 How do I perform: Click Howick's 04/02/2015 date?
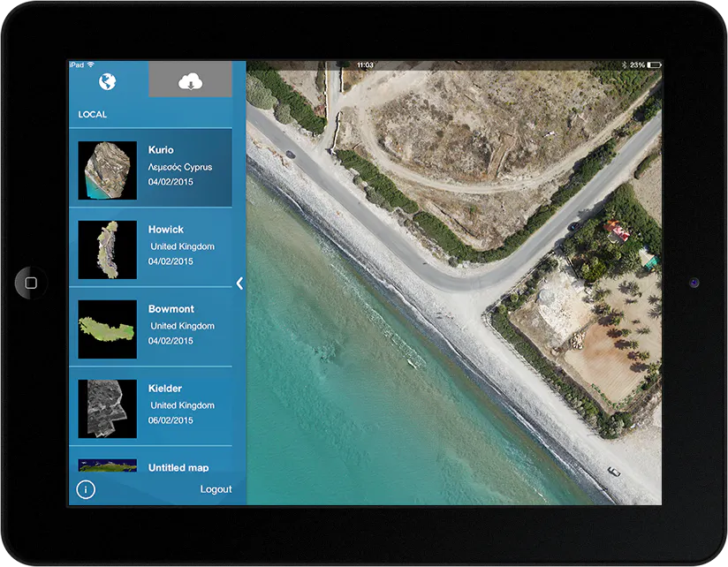171,261
